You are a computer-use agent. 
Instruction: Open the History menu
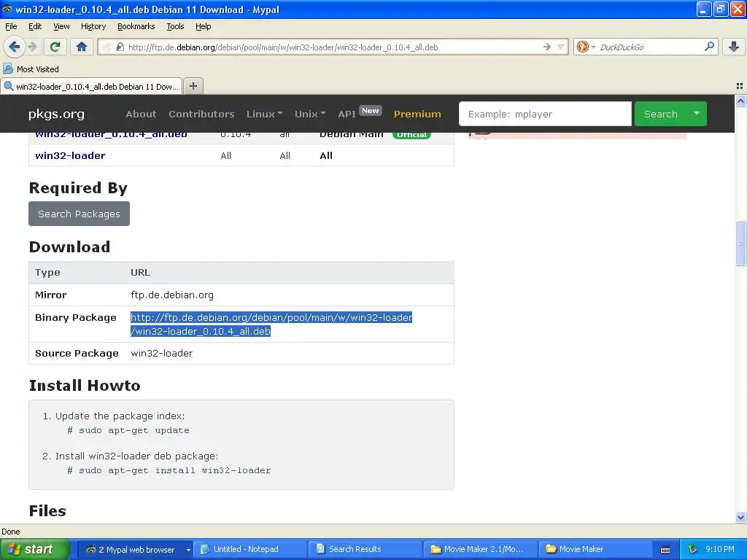pyautogui.click(x=93, y=26)
